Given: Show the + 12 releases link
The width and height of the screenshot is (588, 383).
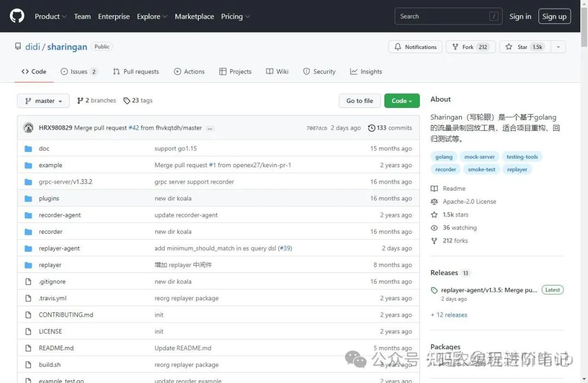Looking at the screenshot, I should coord(449,315).
